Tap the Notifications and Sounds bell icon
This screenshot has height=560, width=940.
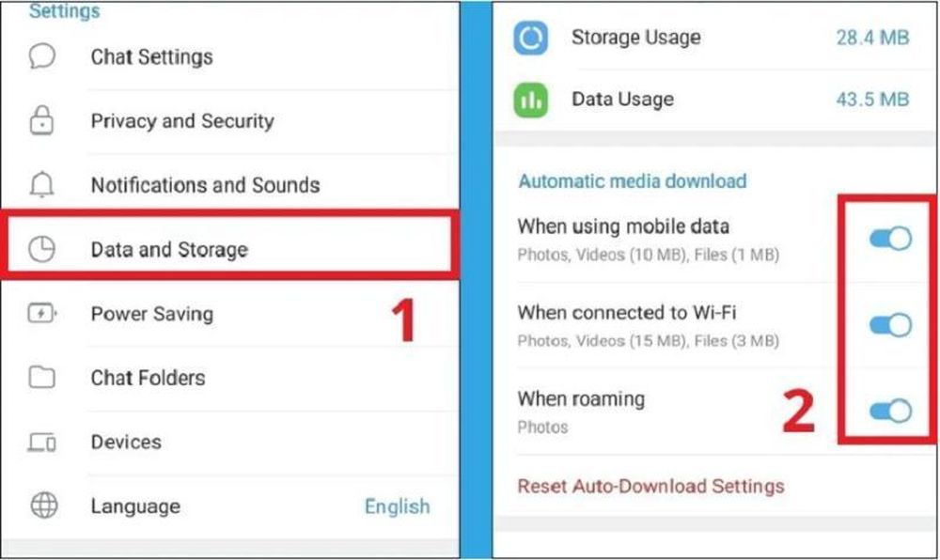tap(42, 184)
